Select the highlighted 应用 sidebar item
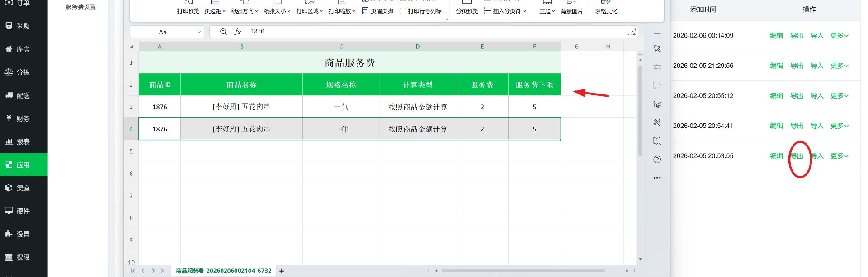This screenshot has width=868, height=277. coord(24,165)
